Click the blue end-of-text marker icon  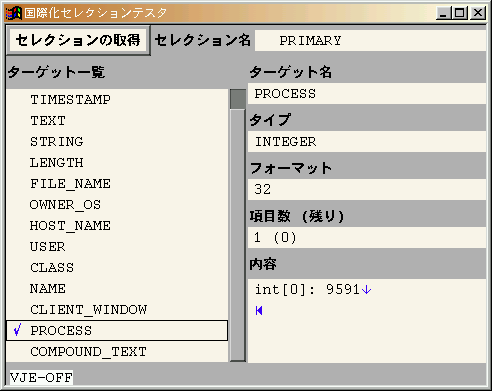(259, 311)
